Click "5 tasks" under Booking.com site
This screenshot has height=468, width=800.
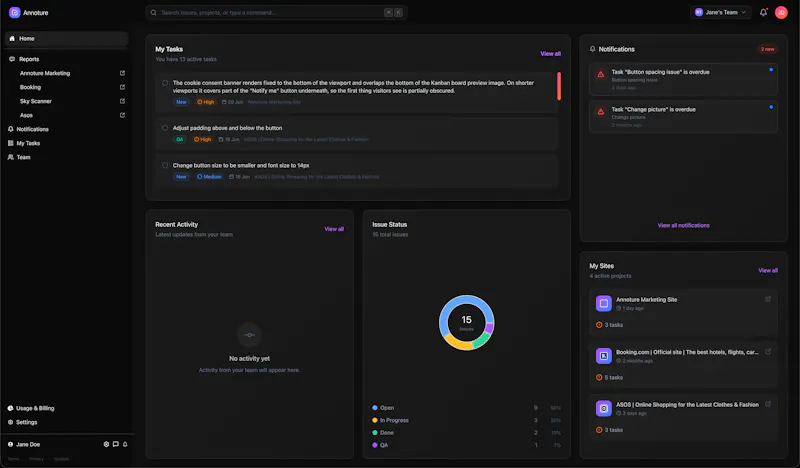[x=609, y=378]
